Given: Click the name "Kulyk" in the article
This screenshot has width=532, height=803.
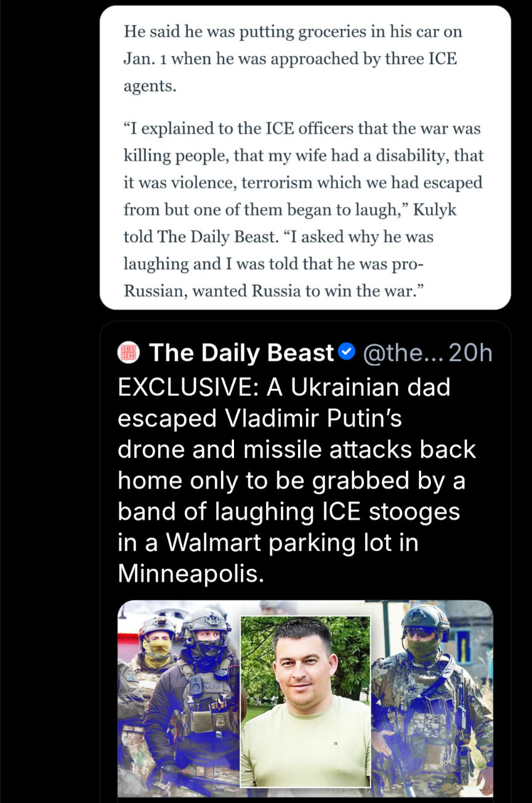Looking at the screenshot, I should coord(435,210).
